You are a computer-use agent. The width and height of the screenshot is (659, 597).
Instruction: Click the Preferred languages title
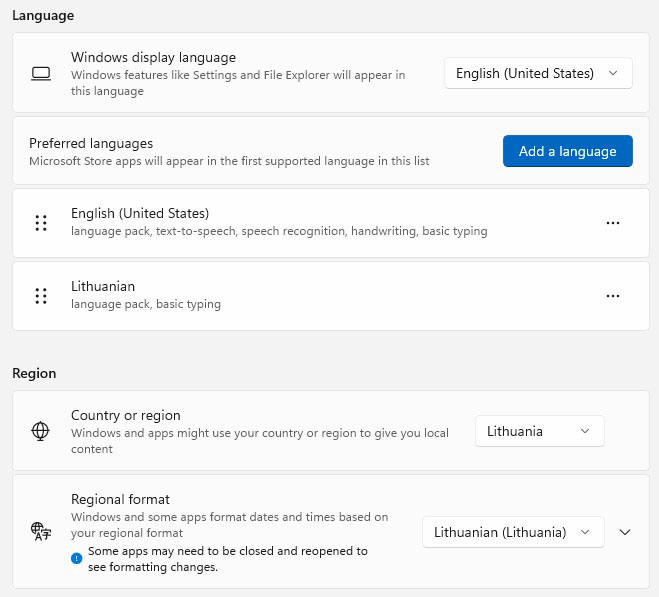(91, 143)
